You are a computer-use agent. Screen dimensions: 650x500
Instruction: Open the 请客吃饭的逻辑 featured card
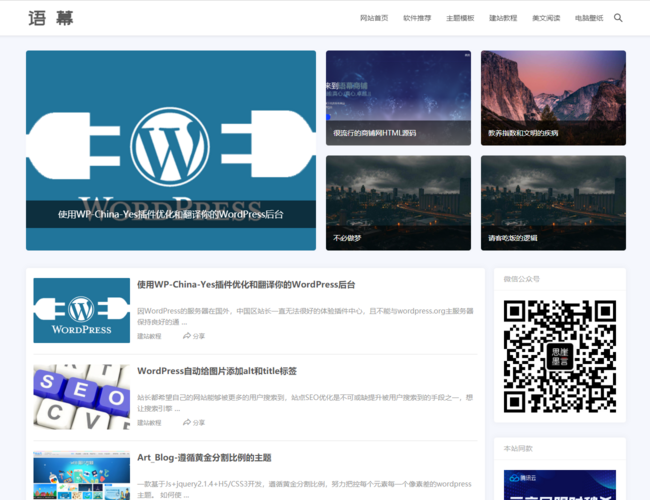553,203
